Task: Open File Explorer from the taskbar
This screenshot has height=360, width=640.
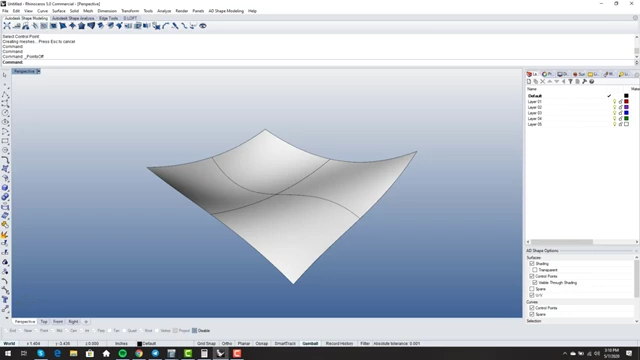Action: (73, 353)
